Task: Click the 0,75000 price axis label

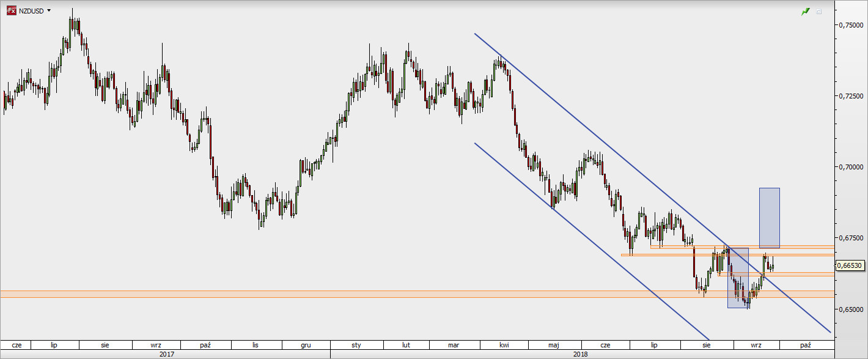Action: [852, 25]
